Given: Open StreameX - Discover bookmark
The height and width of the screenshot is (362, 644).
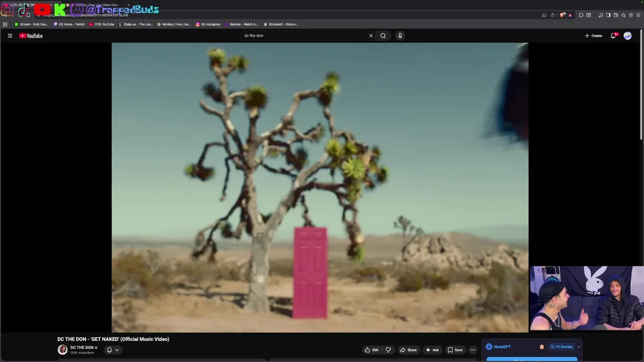Looking at the screenshot, I should click(281, 24).
